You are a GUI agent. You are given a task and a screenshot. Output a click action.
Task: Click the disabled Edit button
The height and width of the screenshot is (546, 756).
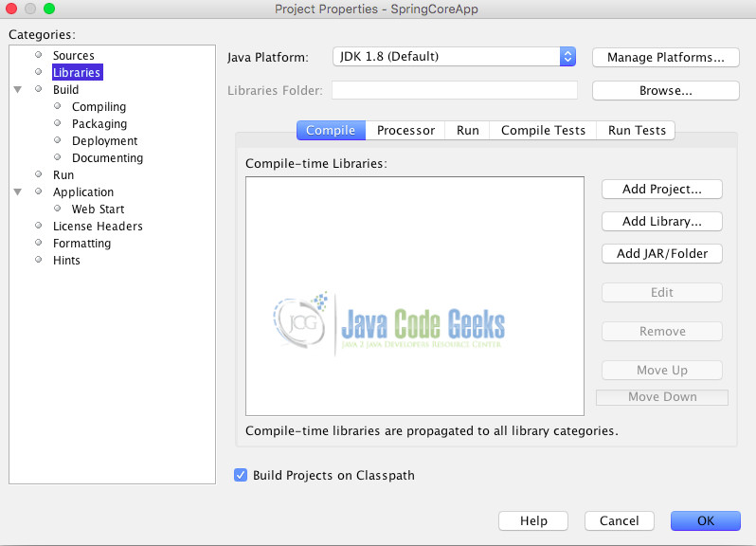662,292
